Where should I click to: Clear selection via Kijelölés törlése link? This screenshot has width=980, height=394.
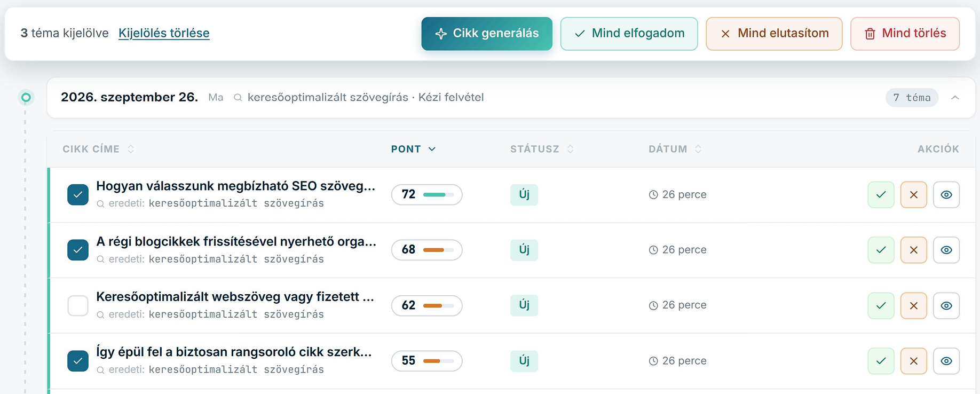[164, 33]
